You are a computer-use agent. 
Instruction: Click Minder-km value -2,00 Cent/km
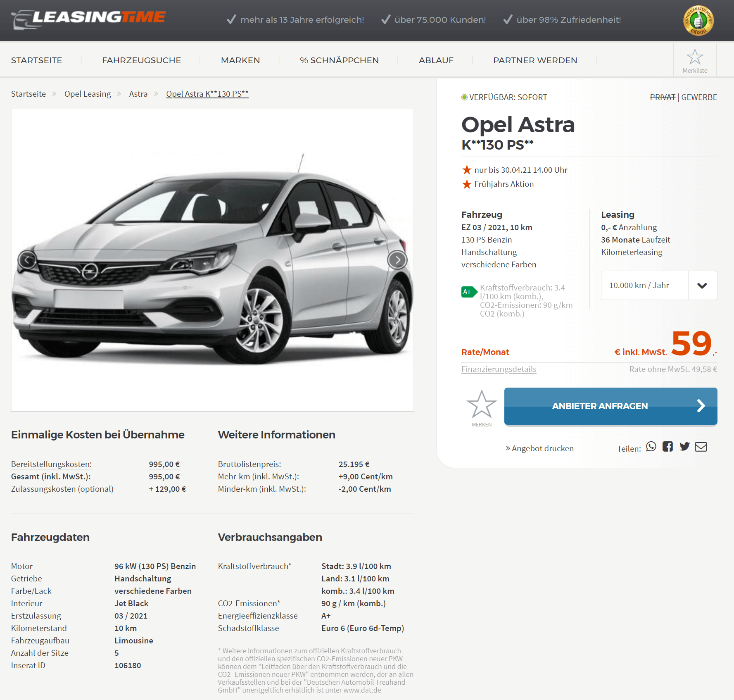[365, 489]
